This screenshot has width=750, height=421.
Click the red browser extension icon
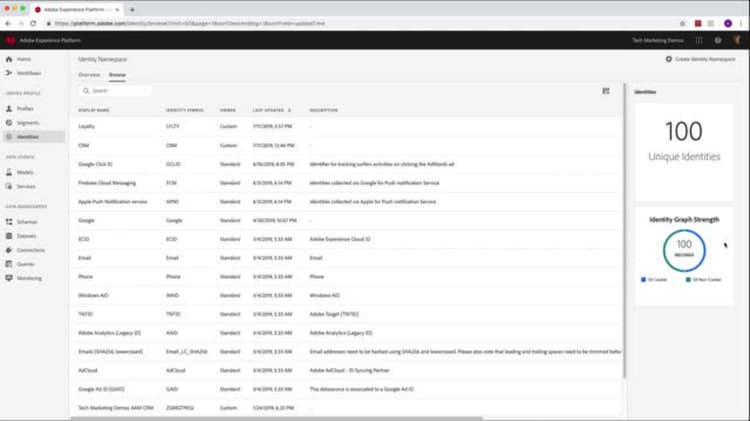tap(698, 23)
